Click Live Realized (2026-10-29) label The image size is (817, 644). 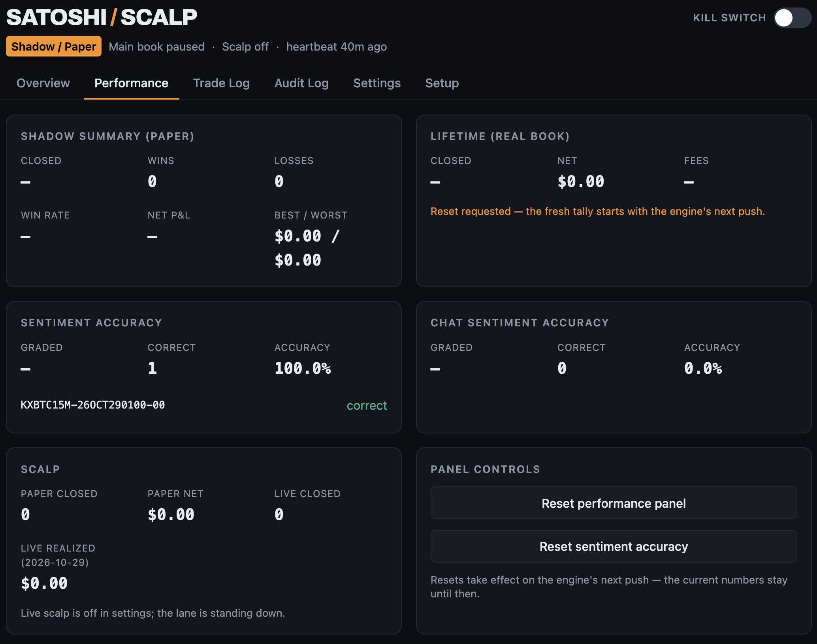[x=58, y=555]
